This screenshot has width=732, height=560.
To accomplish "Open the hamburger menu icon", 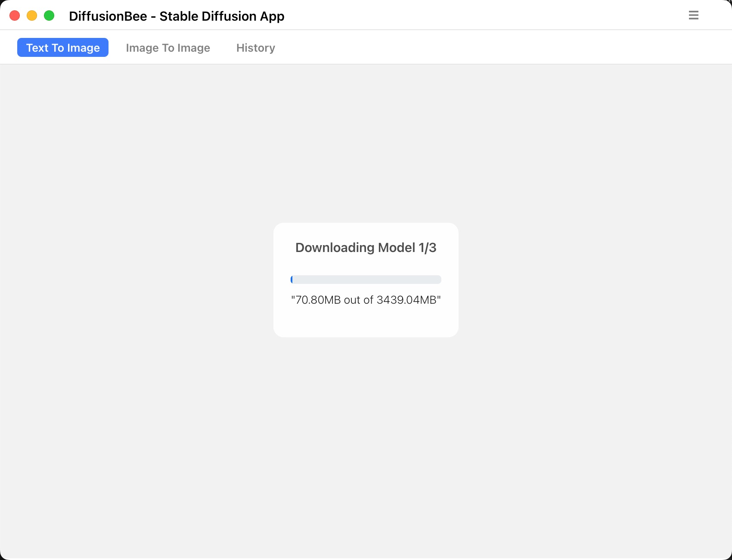I will (x=693, y=16).
